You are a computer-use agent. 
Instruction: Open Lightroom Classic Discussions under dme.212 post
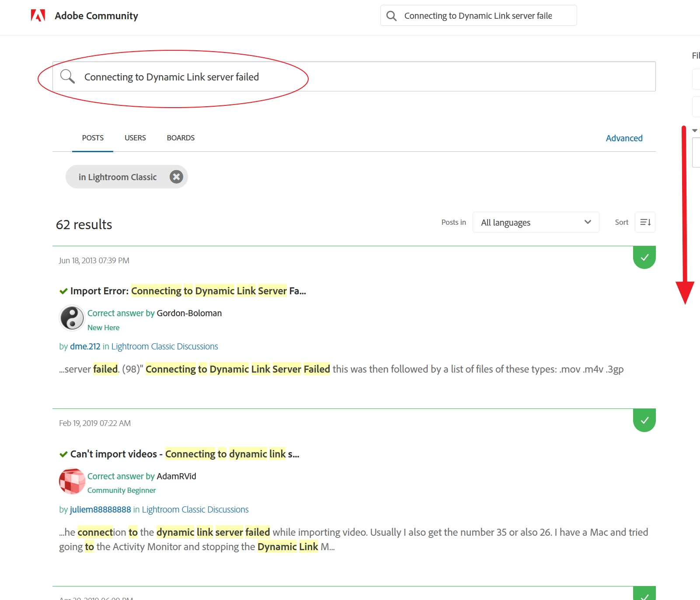tap(164, 346)
